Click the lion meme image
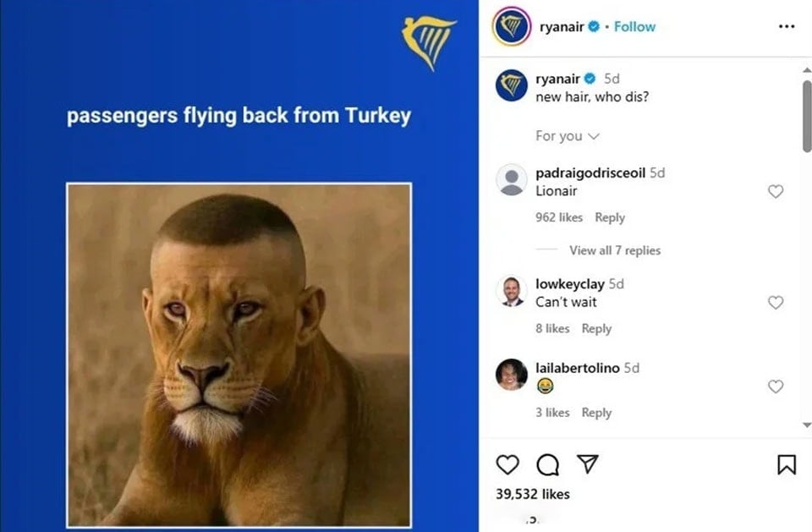 [x=239, y=355]
